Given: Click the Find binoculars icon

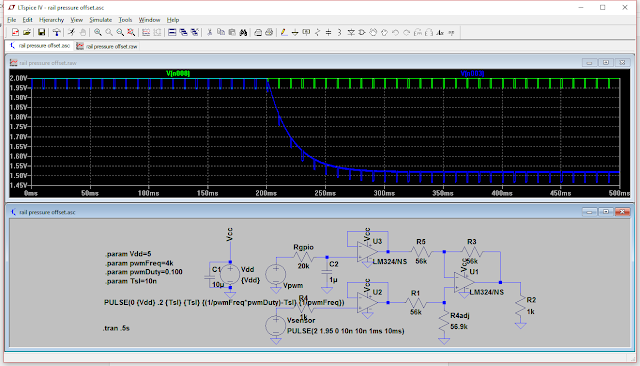Looking at the screenshot, I should pos(243,32).
